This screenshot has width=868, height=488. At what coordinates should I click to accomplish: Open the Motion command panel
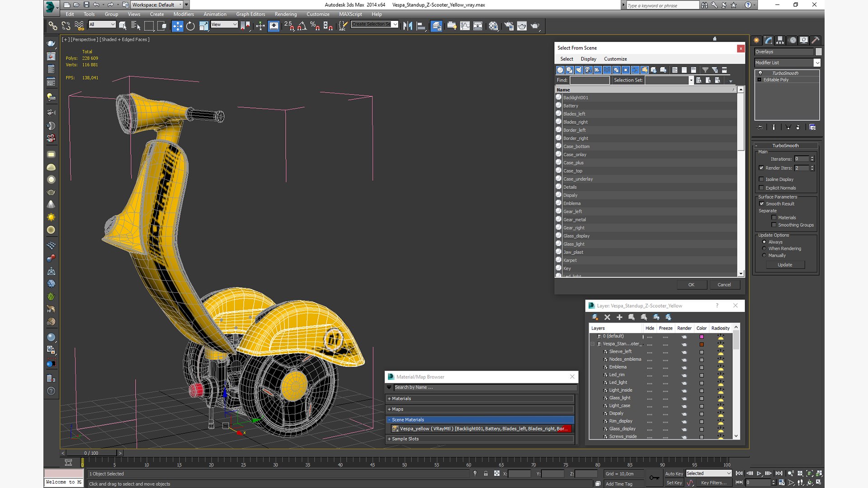click(x=792, y=40)
